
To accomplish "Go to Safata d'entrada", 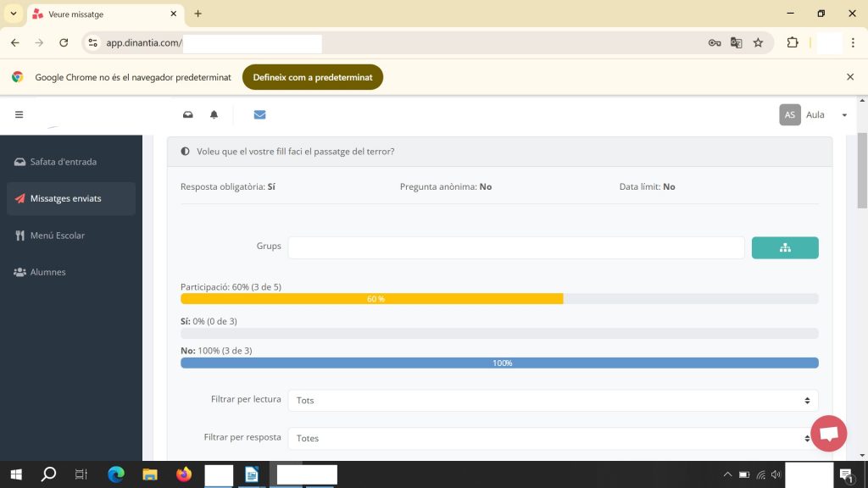I will pos(64,162).
